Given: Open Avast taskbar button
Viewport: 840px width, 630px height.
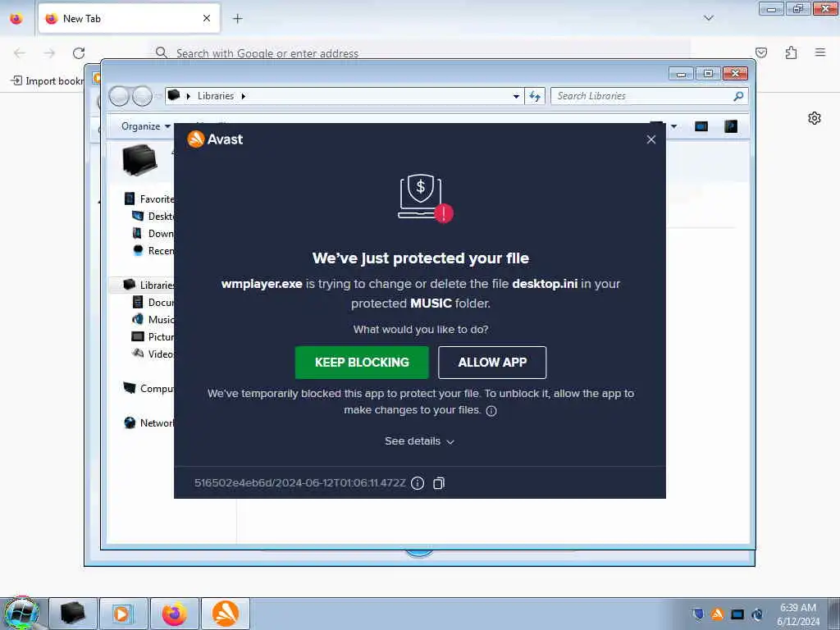Looking at the screenshot, I should pos(226,614).
